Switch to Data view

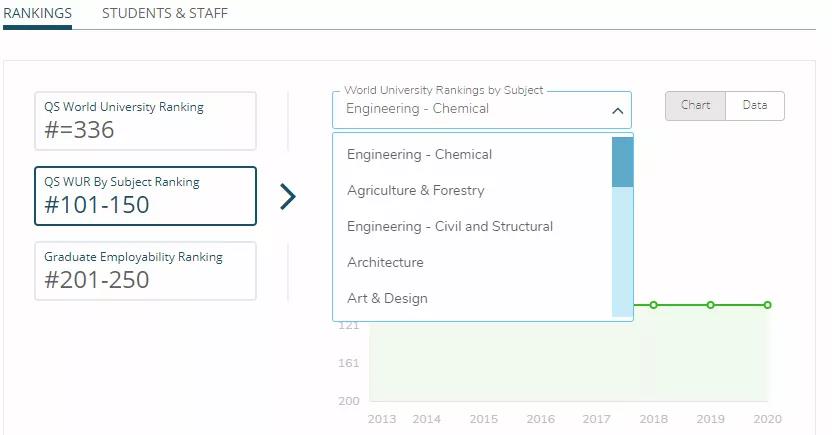point(755,106)
